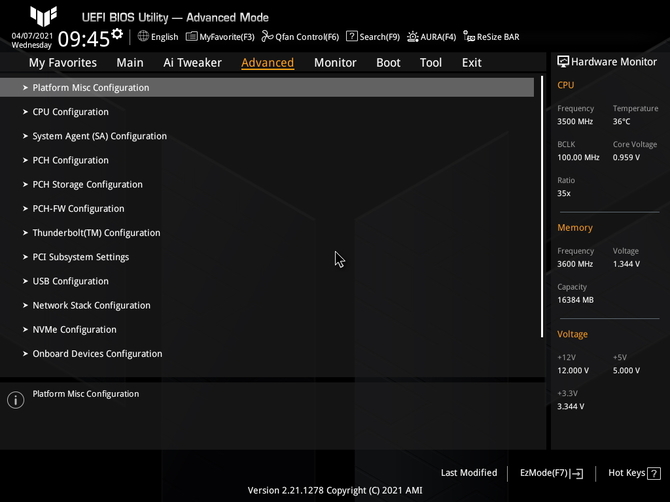The width and height of the screenshot is (670, 502).
Task: Click Ratio value 35x
Action: [564, 194]
